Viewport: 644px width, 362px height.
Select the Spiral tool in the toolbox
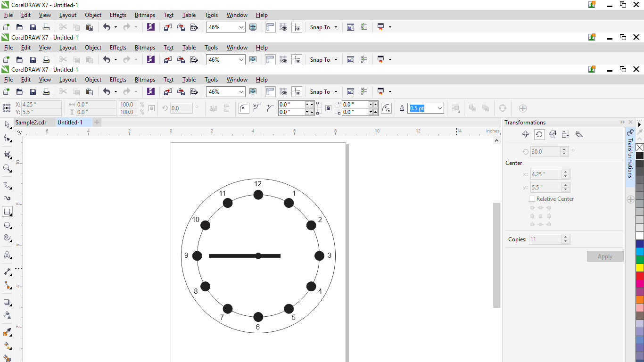[7, 238]
